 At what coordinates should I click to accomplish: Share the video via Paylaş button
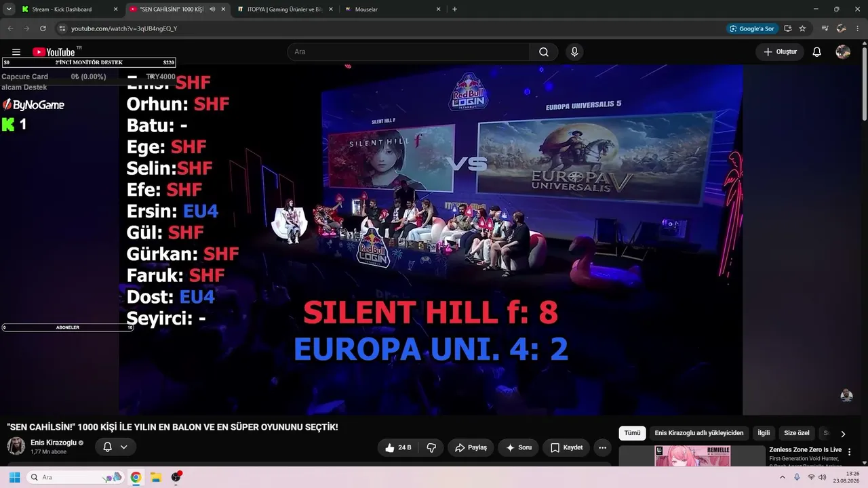[471, 447]
